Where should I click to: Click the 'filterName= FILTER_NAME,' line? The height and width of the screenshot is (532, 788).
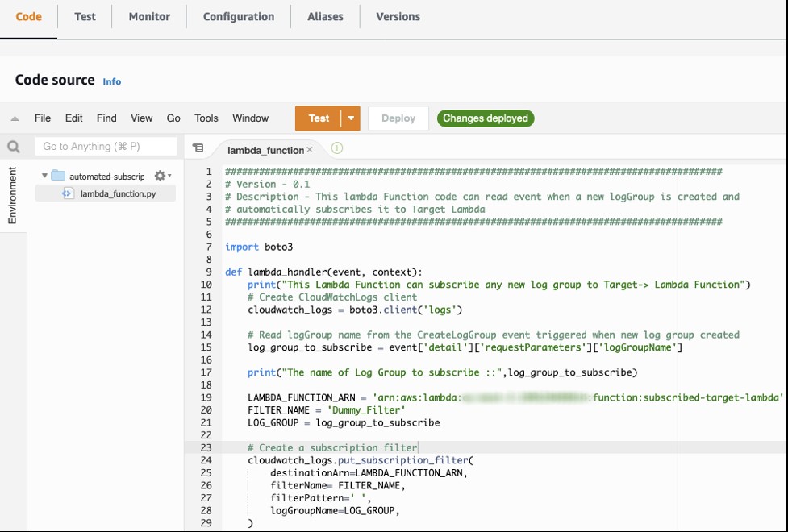[x=338, y=486]
